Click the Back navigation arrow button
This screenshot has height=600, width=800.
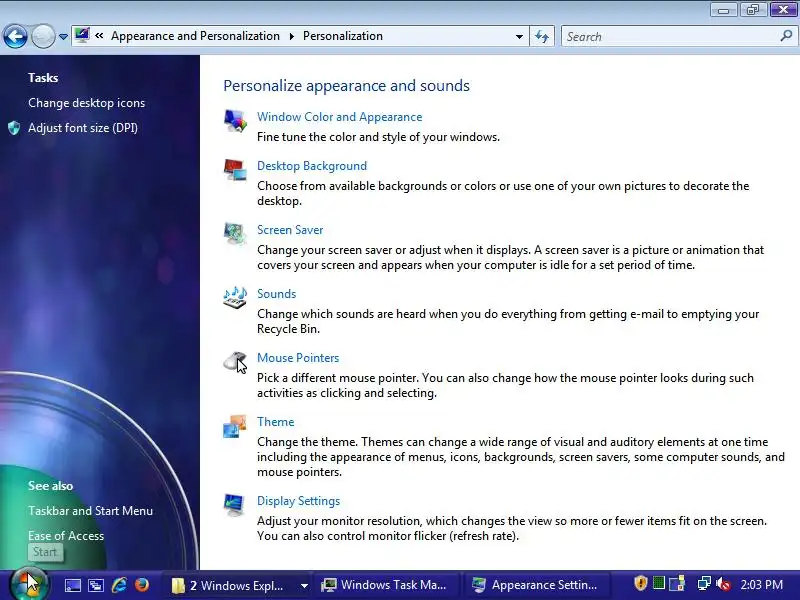tap(15, 37)
